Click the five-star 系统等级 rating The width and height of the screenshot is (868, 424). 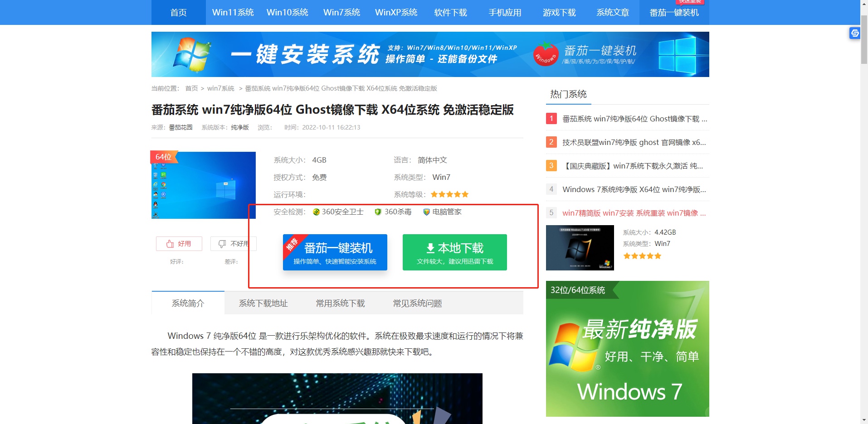point(449,194)
